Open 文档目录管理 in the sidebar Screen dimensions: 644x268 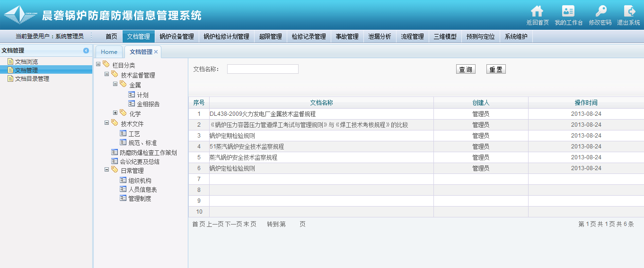coord(32,79)
